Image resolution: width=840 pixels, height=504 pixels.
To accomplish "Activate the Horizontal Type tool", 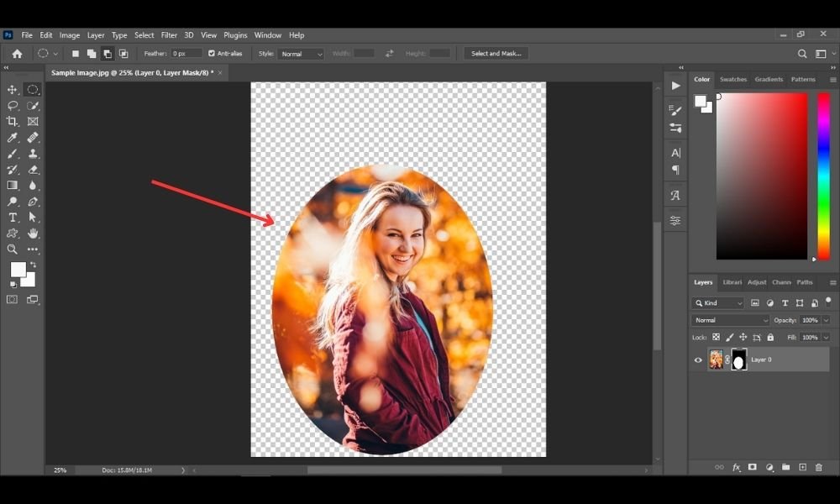I will pos(12,218).
